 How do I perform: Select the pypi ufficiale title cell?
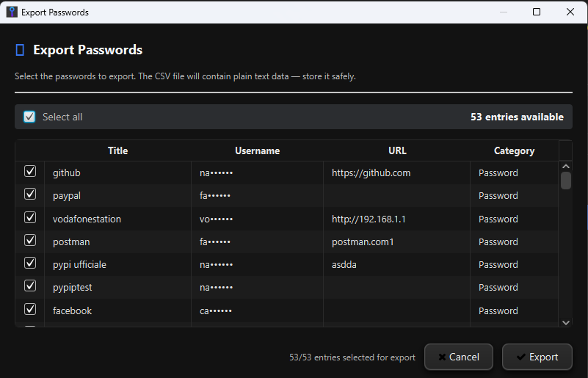[117, 265]
